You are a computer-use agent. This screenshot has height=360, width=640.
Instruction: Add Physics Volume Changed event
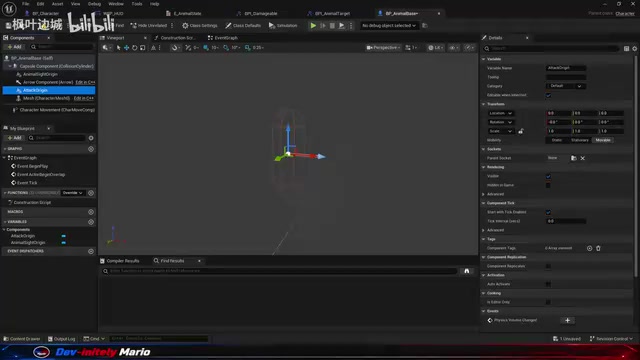tap(567, 320)
